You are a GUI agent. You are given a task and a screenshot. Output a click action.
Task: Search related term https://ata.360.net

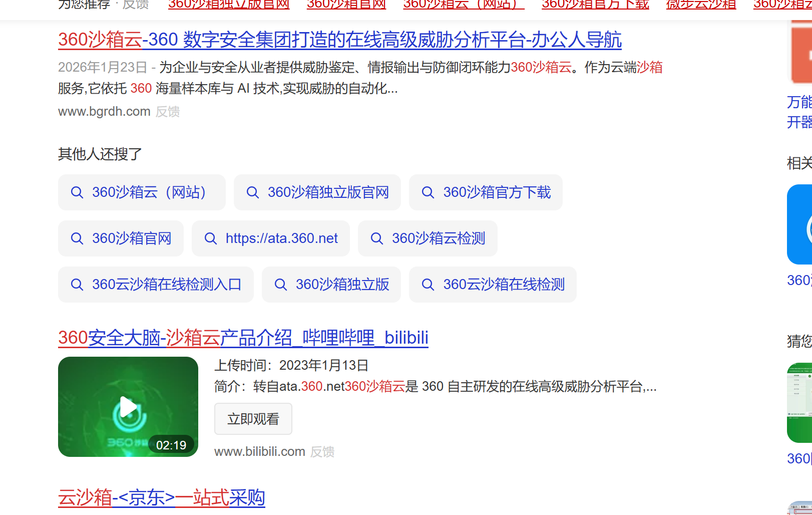click(x=271, y=238)
